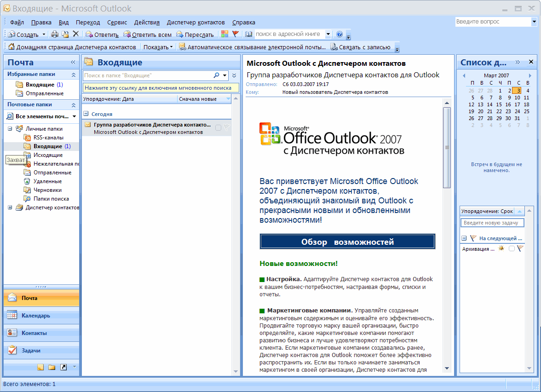This screenshot has height=392, width=541.
Task: Switch to the Почта navigation pane
Action: (41, 298)
